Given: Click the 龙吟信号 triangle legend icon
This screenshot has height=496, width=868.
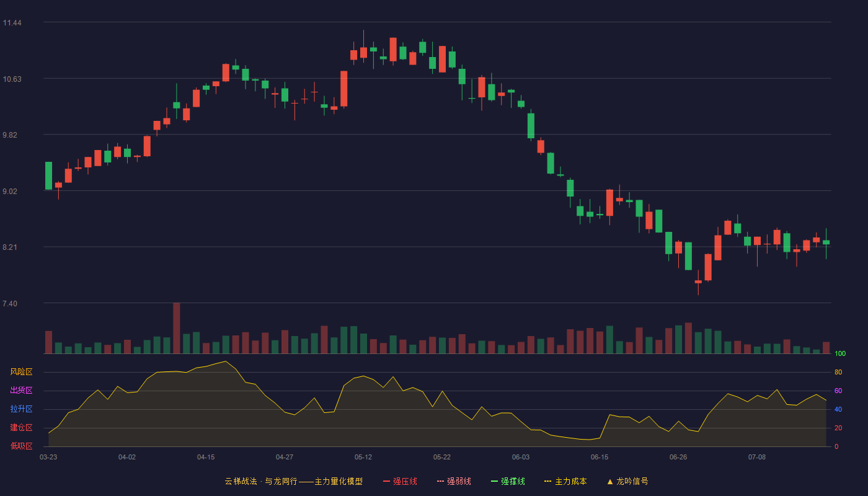Looking at the screenshot, I should click(610, 481).
